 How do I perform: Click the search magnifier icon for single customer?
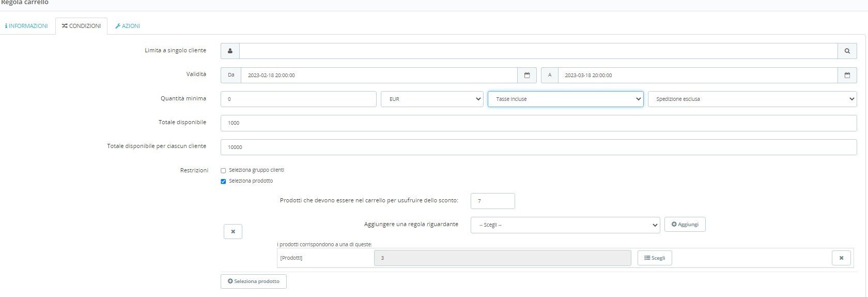847,51
